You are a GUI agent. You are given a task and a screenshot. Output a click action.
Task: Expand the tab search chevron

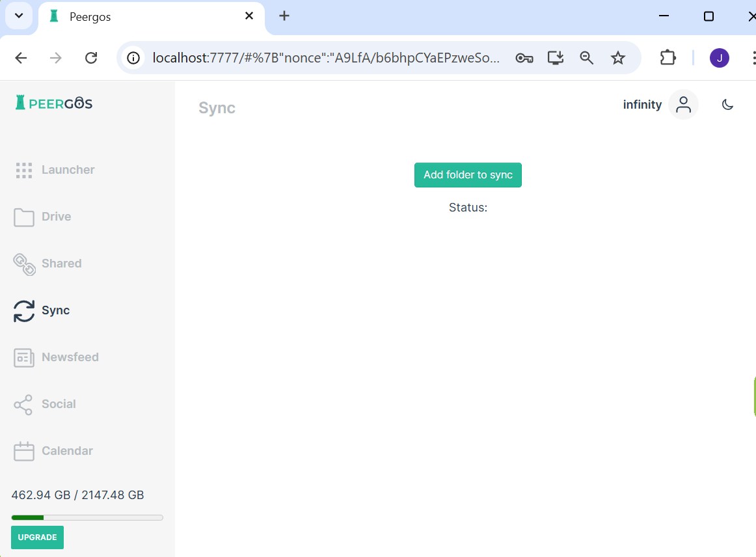(x=18, y=15)
